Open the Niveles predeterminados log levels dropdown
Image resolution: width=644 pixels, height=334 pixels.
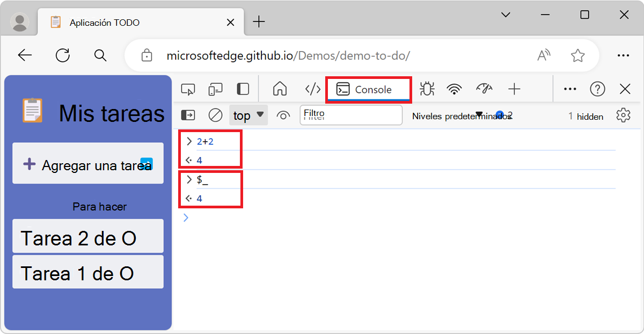click(462, 115)
